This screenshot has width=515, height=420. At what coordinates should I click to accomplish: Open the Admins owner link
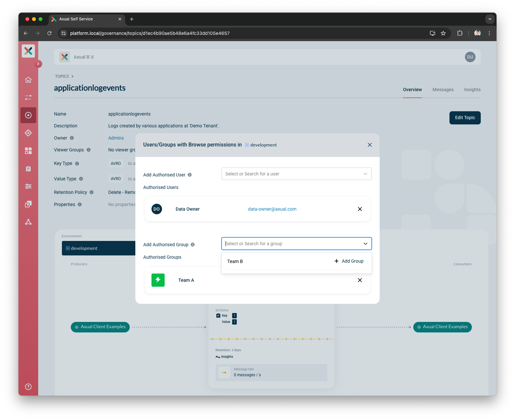pos(116,138)
